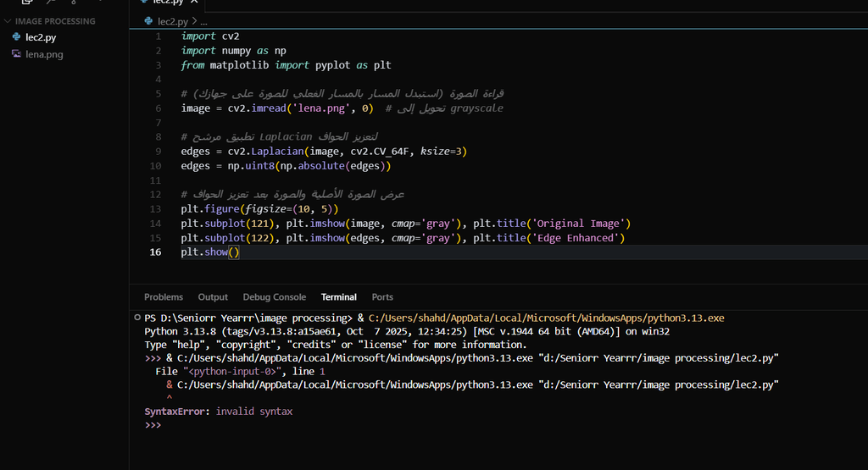
Task: Focus the last >>> prompt in terminal
Action: pos(153,425)
